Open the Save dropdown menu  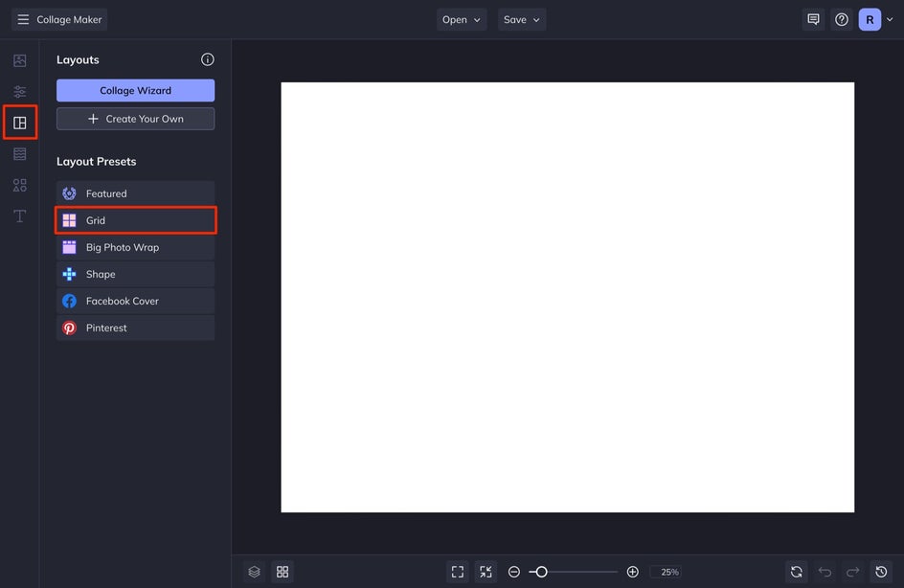[x=522, y=19]
